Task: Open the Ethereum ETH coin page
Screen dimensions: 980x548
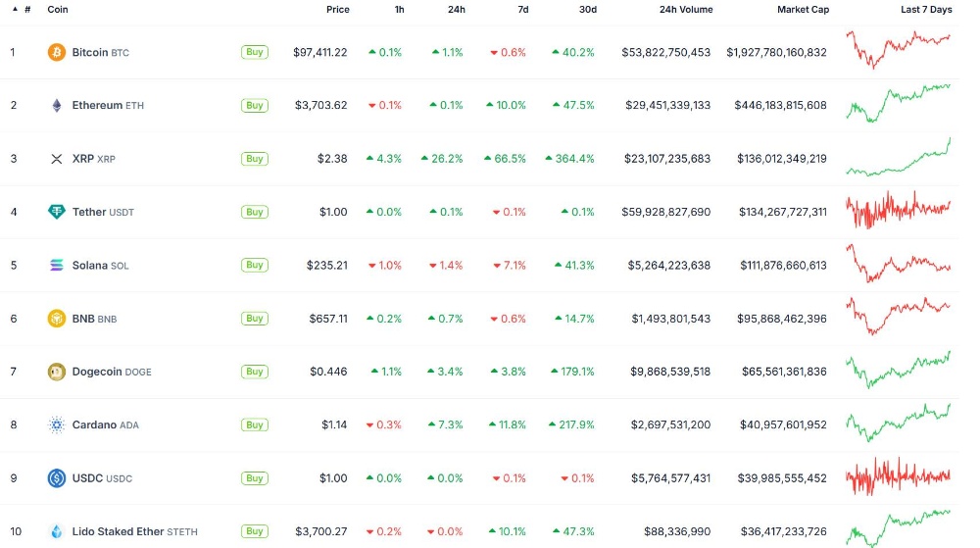Action: [108, 106]
